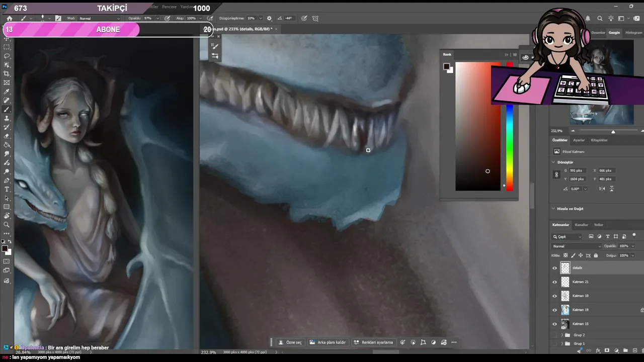Expand the Grup 2 layer group
Screen dimensions: 644x362
[x=562, y=335]
